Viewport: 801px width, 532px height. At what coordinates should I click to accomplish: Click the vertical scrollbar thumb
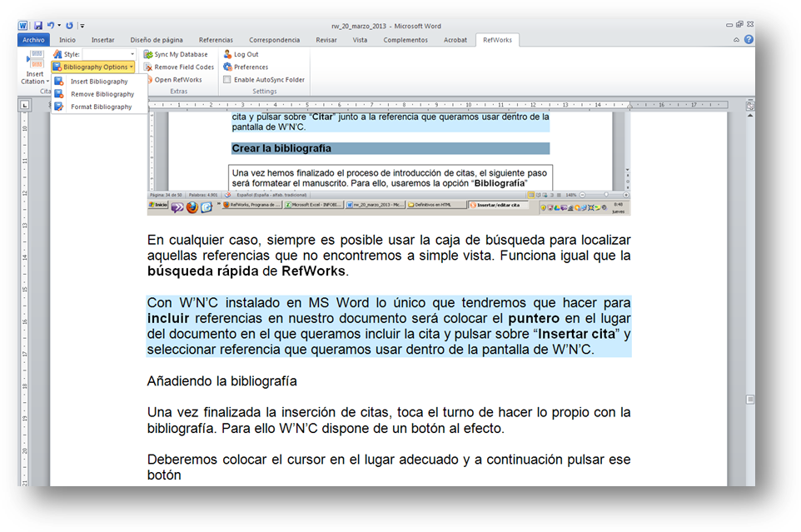click(750, 400)
